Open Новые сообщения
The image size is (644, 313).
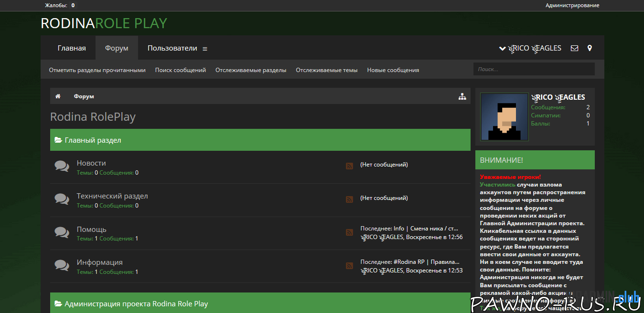[393, 70]
